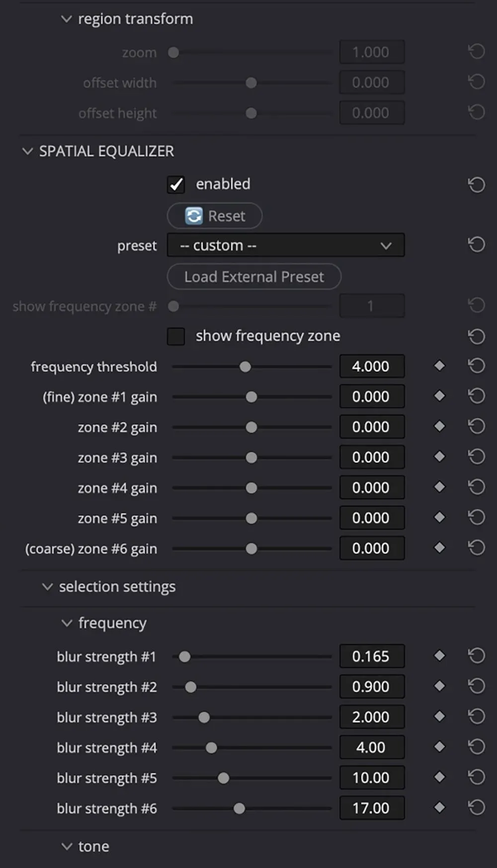Reset the enabled checkbox with its revert icon

tap(476, 185)
